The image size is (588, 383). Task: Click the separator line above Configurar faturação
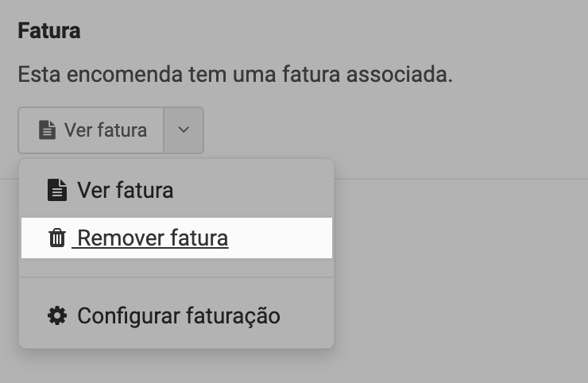click(x=176, y=277)
